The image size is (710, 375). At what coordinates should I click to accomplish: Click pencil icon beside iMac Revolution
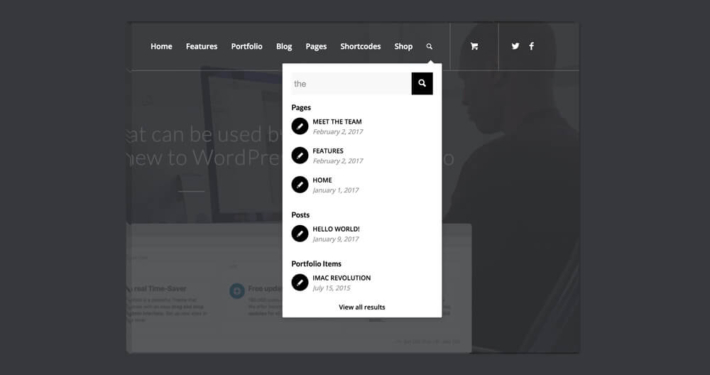coord(300,283)
